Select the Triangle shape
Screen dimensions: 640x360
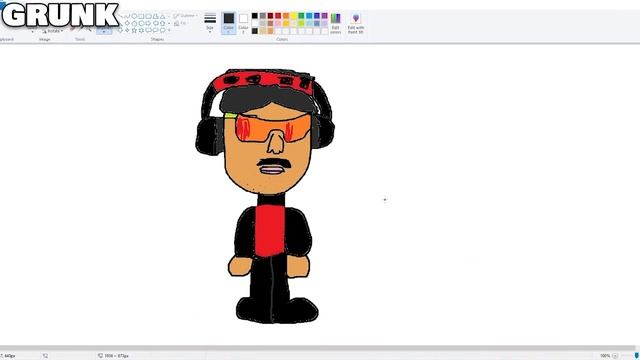click(162, 17)
